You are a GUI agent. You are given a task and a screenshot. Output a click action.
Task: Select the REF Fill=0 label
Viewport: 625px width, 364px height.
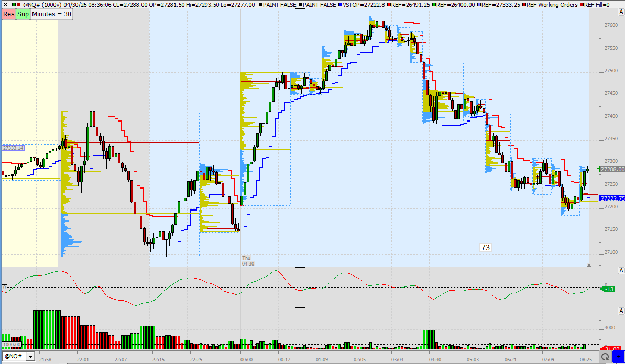pyautogui.click(x=597, y=5)
